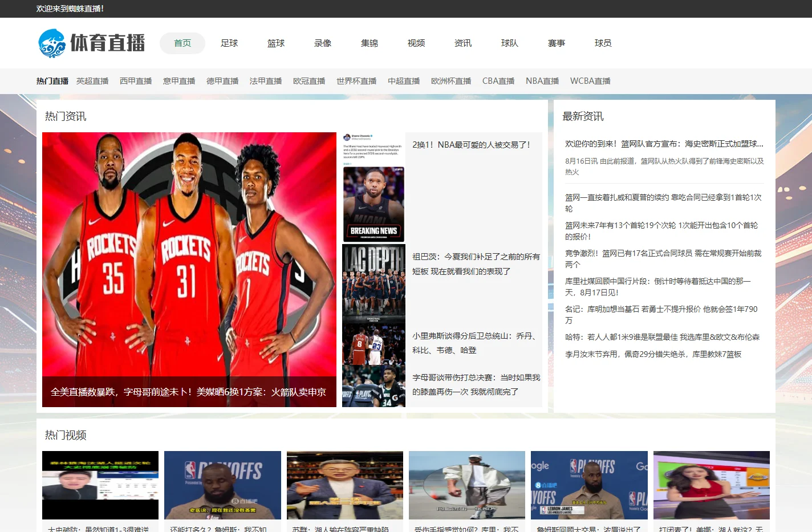The width and height of the screenshot is (812, 532).
Task: Open the 球员 navigation item
Action: coord(603,43)
